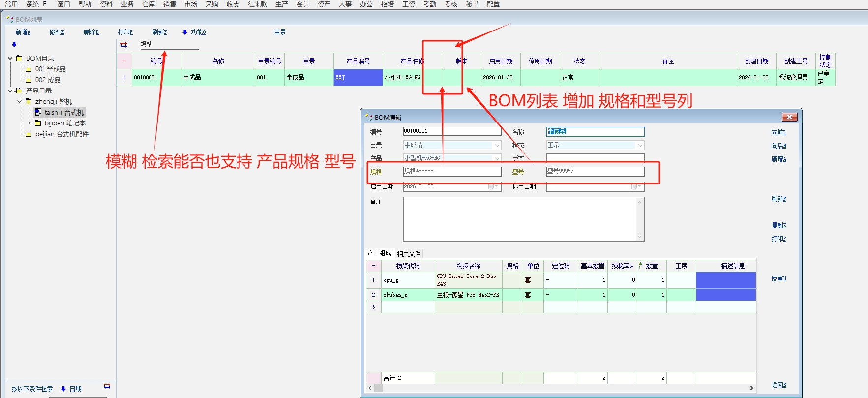
Task: Click the 修改E button in the BOM列表 toolbar
Action: coord(57,32)
